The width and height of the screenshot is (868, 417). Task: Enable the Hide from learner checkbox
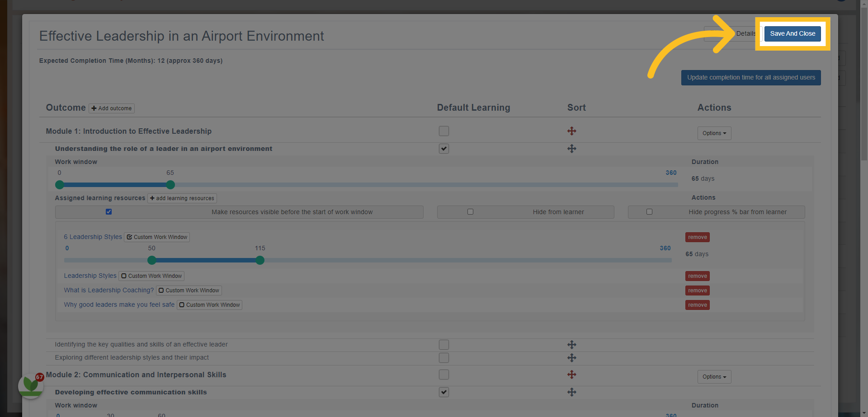[x=470, y=212]
